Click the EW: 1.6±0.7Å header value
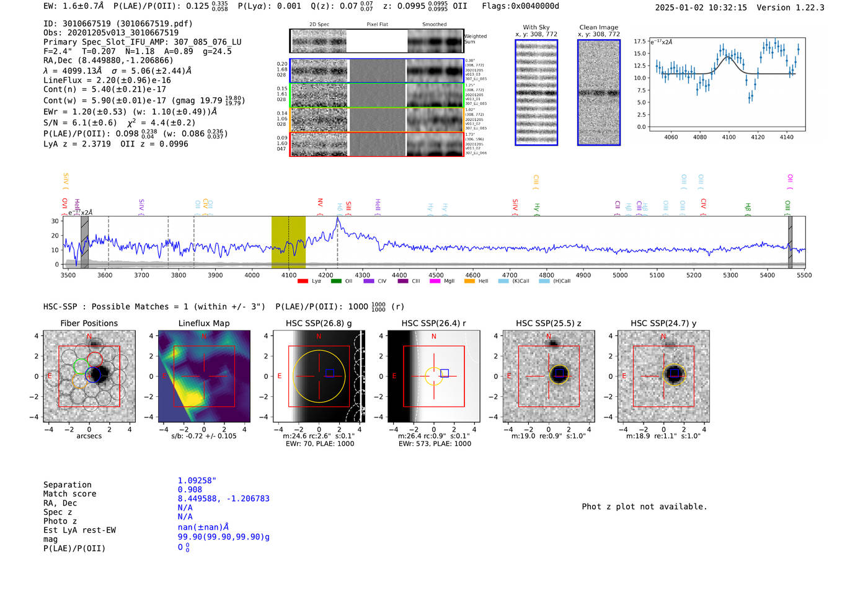 [74, 6]
